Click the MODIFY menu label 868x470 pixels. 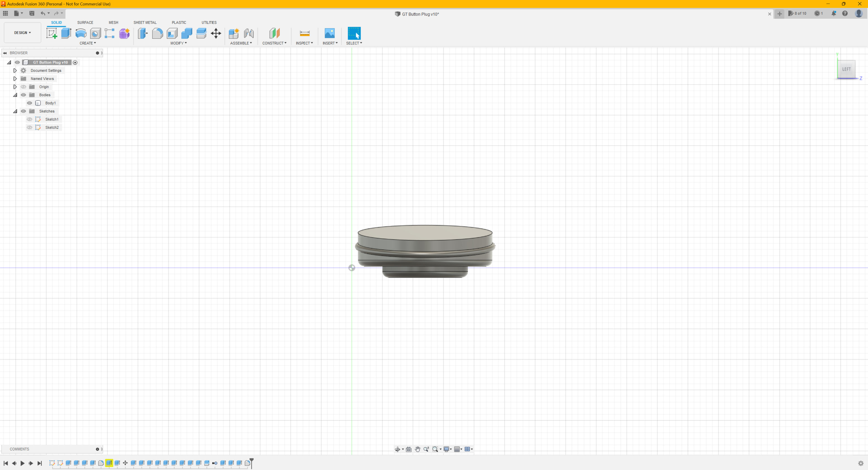[178, 43]
